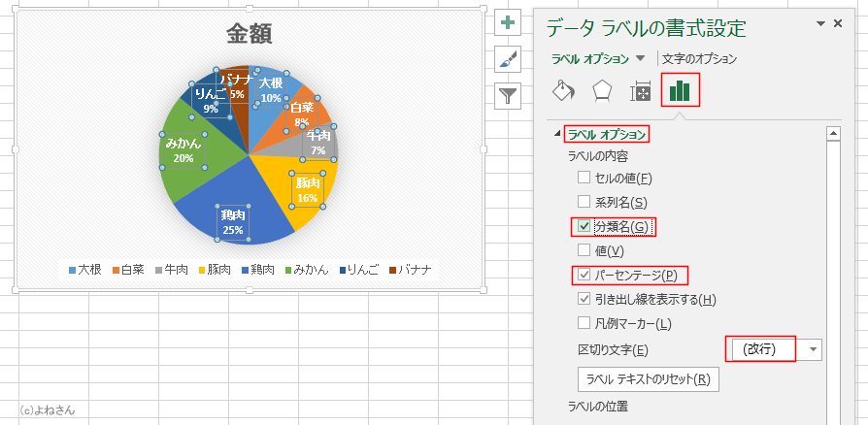868x425 pixels.
Task: Collapse the ラベル オプション section triangle
Action: coord(557,135)
